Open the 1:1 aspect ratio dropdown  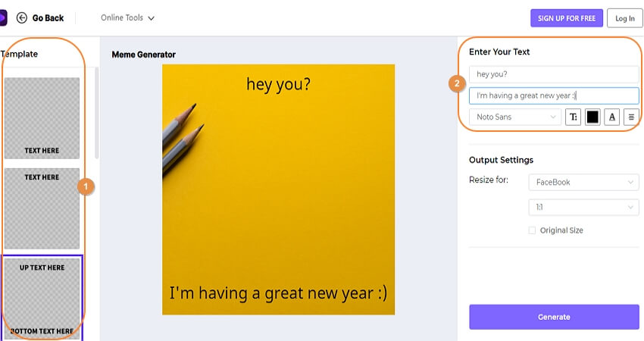point(583,208)
